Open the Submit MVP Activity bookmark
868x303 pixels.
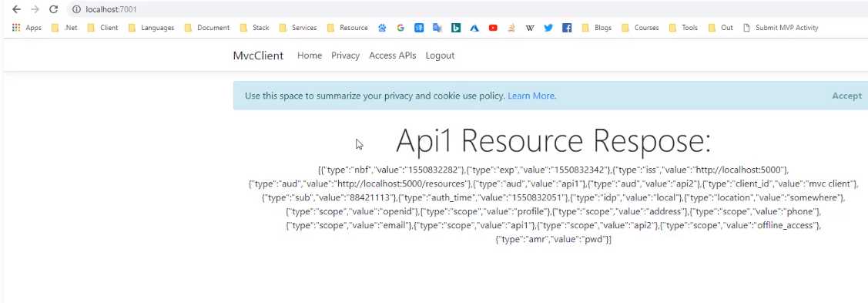pyautogui.click(x=780, y=28)
